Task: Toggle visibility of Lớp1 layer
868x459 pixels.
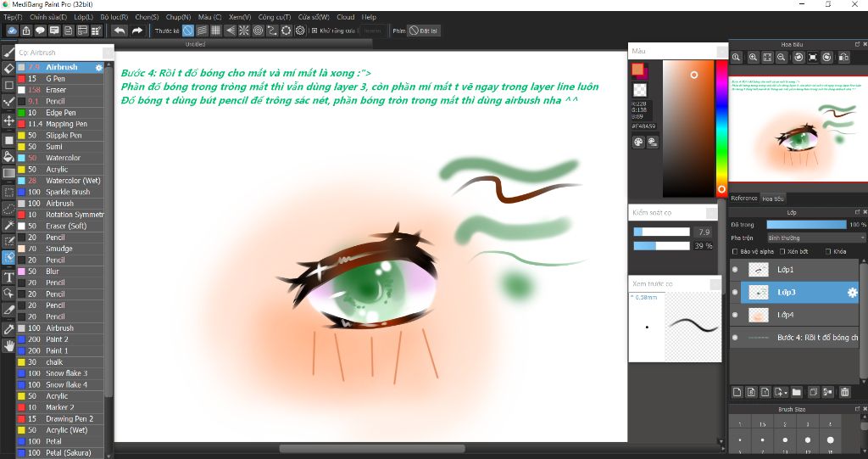Action: [735, 270]
